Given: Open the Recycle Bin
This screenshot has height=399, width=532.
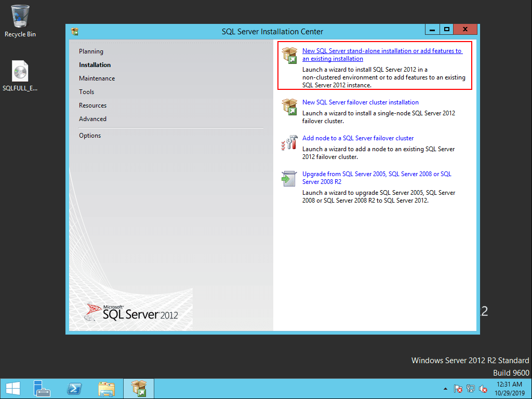Looking at the screenshot, I should click(x=19, y=16).
